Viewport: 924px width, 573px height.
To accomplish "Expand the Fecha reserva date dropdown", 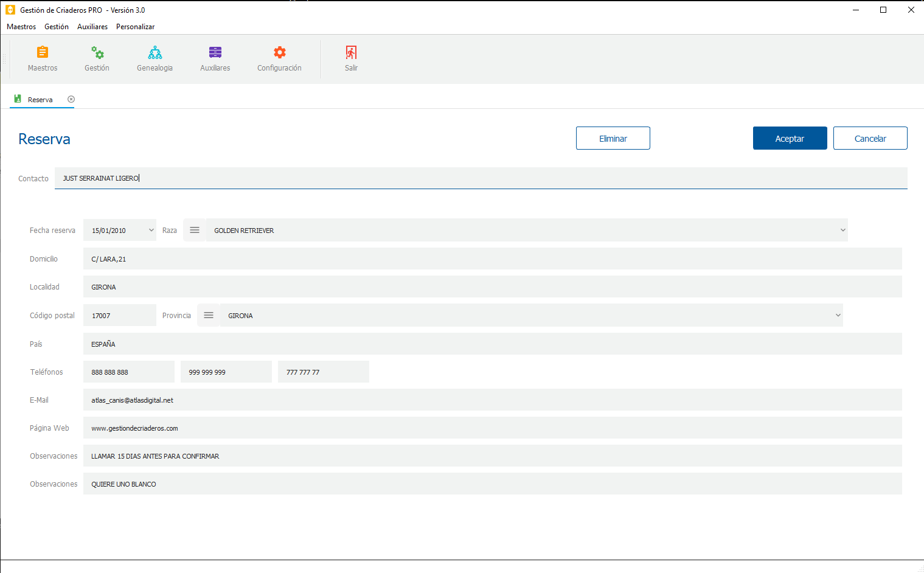I will point(151,231).
